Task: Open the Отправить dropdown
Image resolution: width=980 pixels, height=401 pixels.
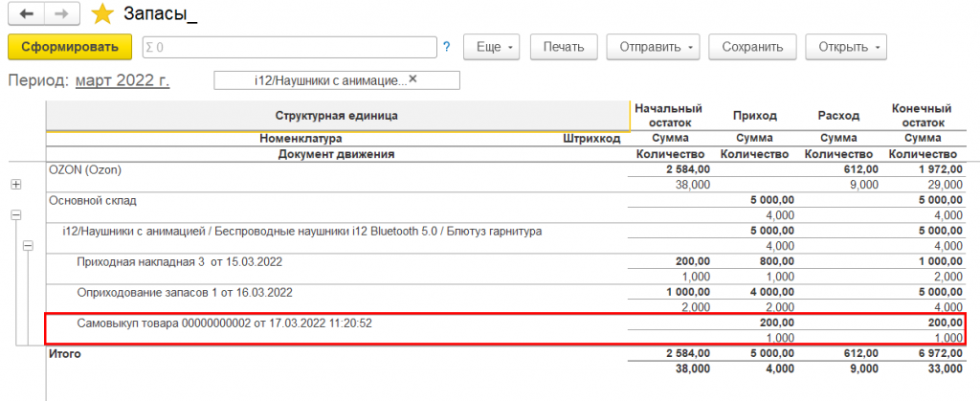Action: click(655, 46)
